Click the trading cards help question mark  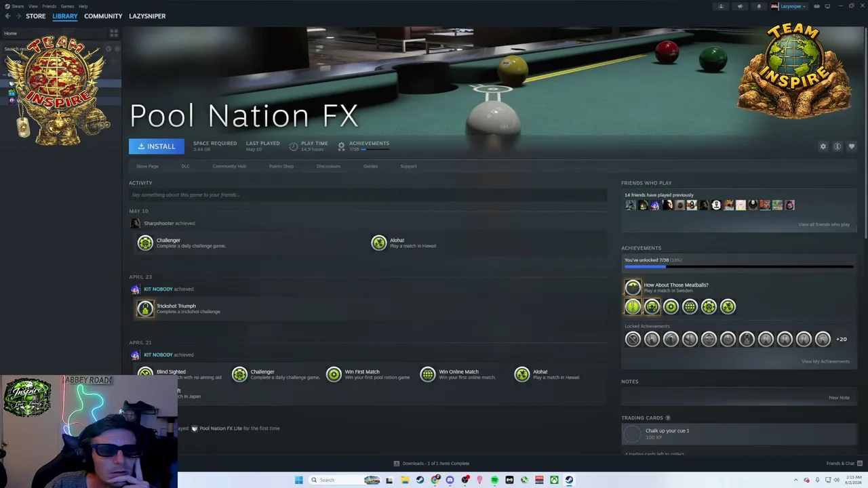(668, 418)
